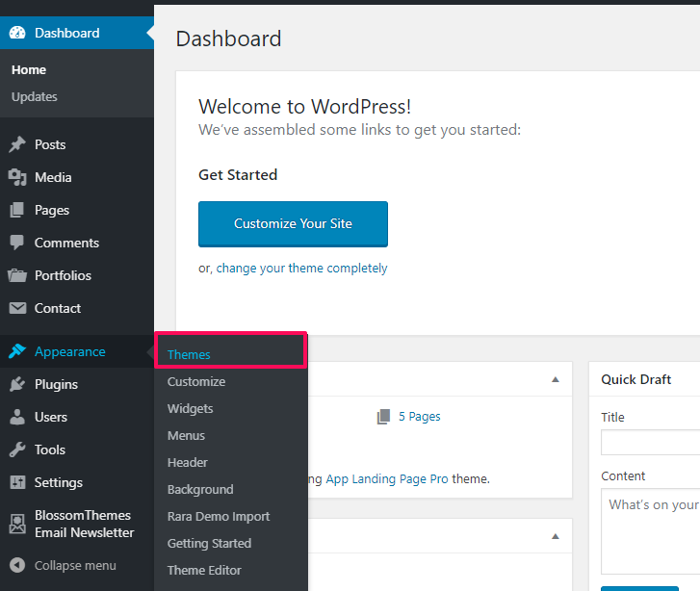Image resolution: width=700 pixels, height=591 pixels.
Task: Click the Settings sliders icon
Action: coord(17,482)
